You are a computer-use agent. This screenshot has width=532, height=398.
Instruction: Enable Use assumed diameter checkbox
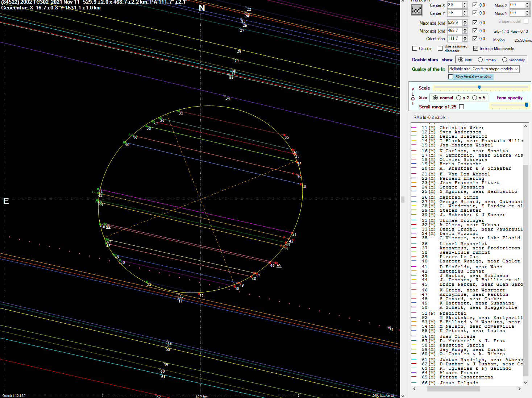click(440, 49)
